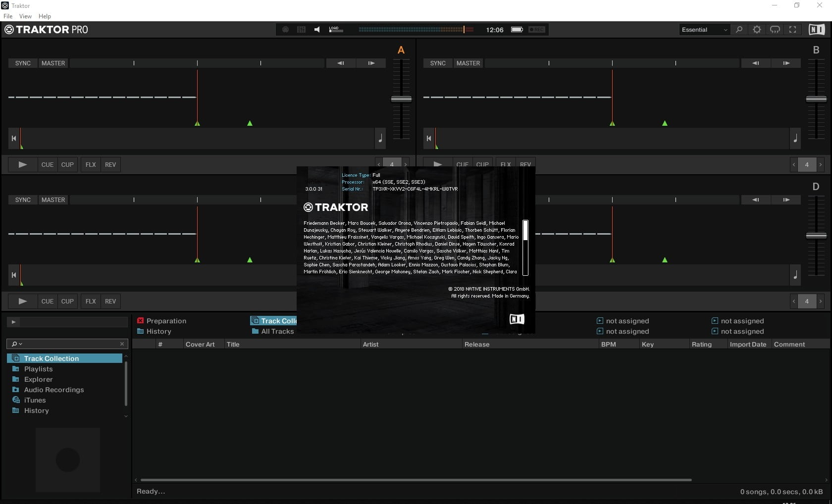Toggle REV reverse on Deck A
Viewport: 832px width, 504px height.
click(x=110, y=165)
